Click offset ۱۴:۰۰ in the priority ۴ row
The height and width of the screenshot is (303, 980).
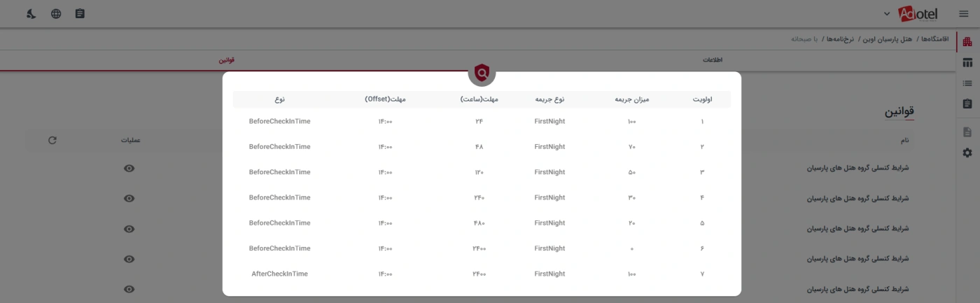point(385,197)
